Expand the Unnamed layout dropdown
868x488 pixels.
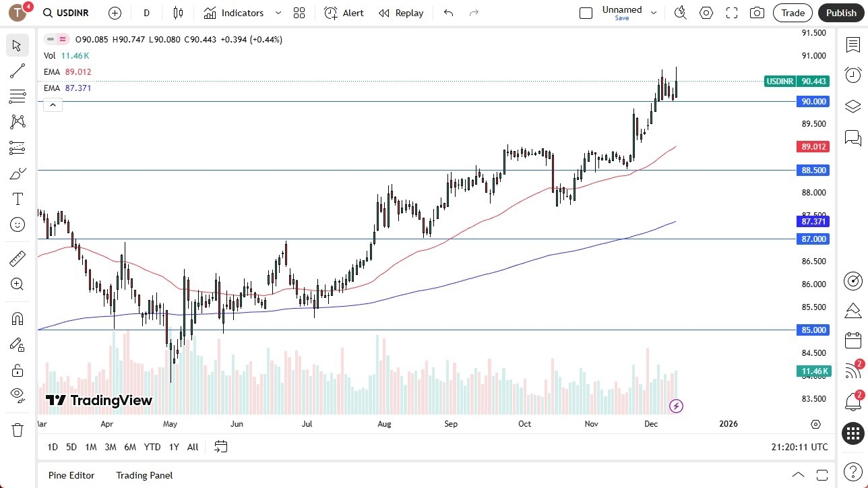click(x=652, y=11)
